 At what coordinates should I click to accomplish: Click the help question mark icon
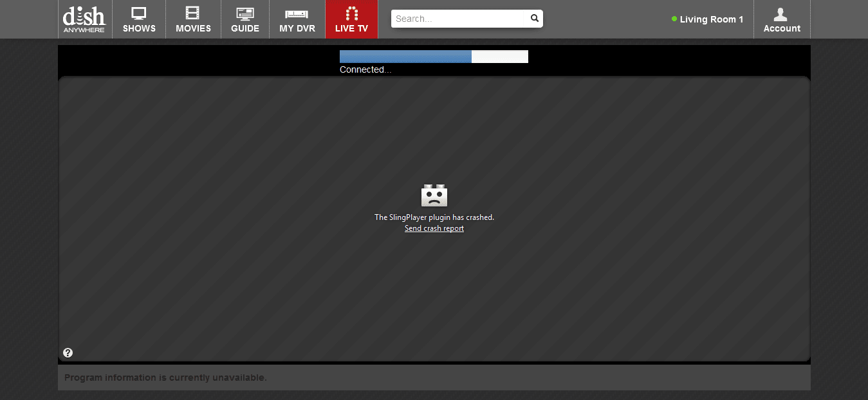[x=68, y=352]
